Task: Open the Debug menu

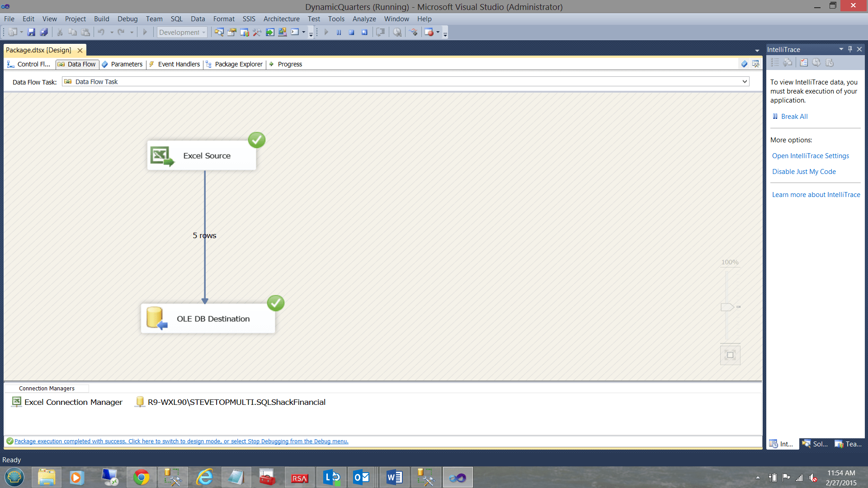Action: pyautogui.click(x=127, y=19)
